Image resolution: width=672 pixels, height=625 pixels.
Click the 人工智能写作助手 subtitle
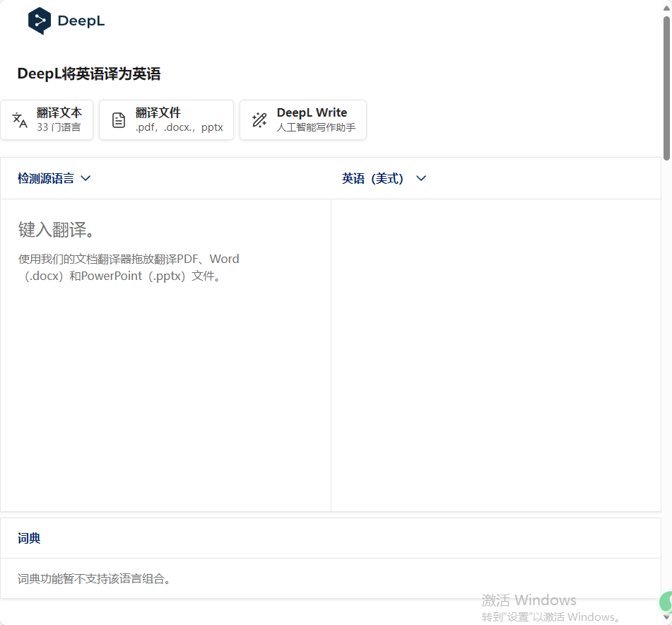coord(316,127)
